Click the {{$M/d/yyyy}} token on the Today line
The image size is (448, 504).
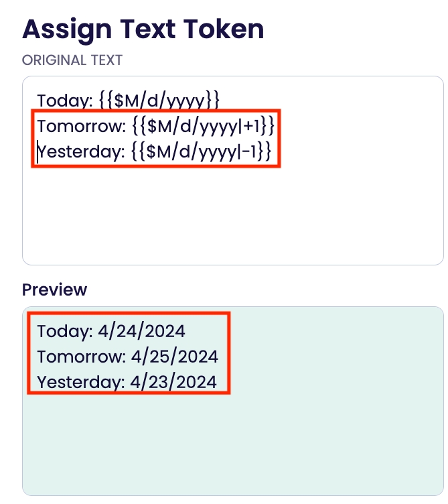159,101
